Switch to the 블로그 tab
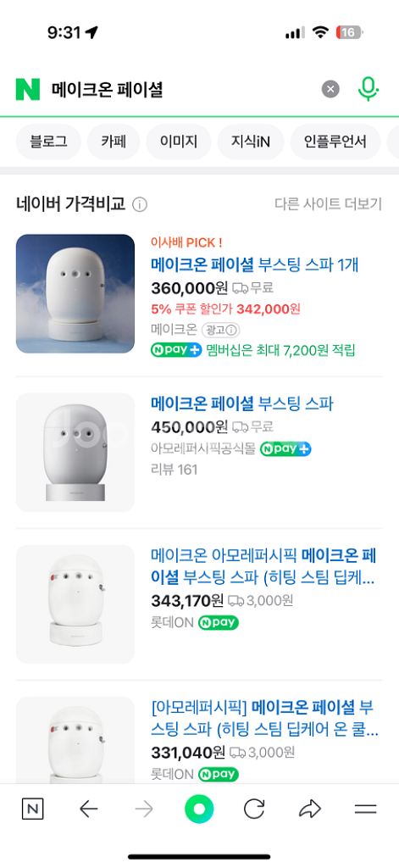This screenshot has height=868, width=399. click(x=48, y=142)
